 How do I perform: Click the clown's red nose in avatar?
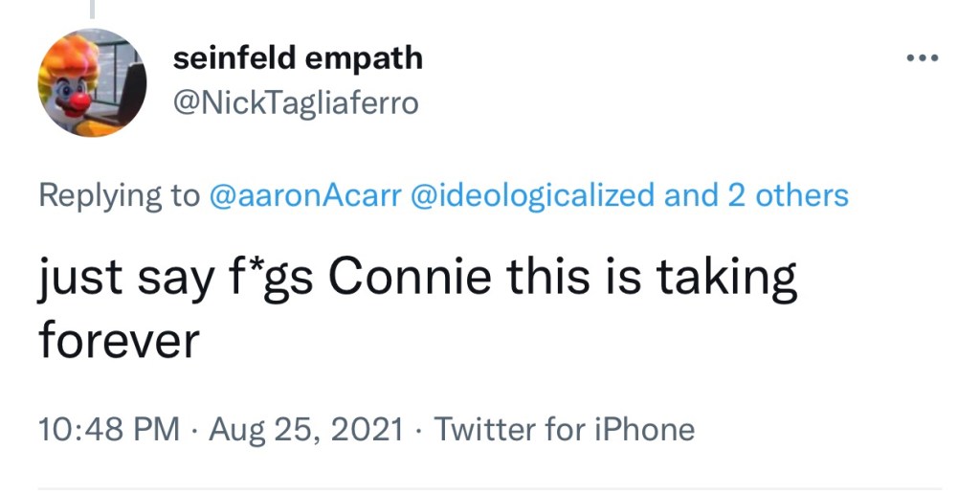[x=78, y=99]
